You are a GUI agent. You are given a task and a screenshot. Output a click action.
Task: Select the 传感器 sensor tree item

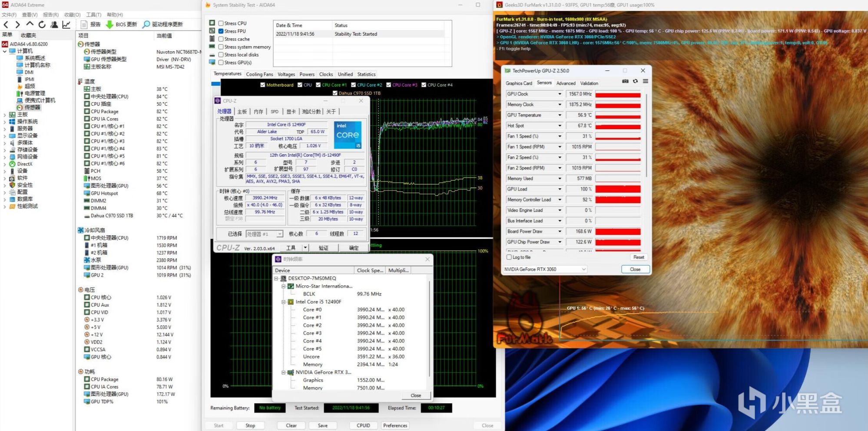[32, 107]
